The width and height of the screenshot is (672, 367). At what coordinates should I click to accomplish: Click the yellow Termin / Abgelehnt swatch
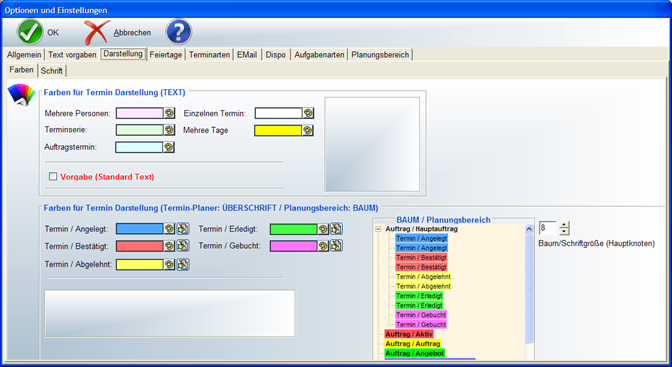click(x=140, y=265)
